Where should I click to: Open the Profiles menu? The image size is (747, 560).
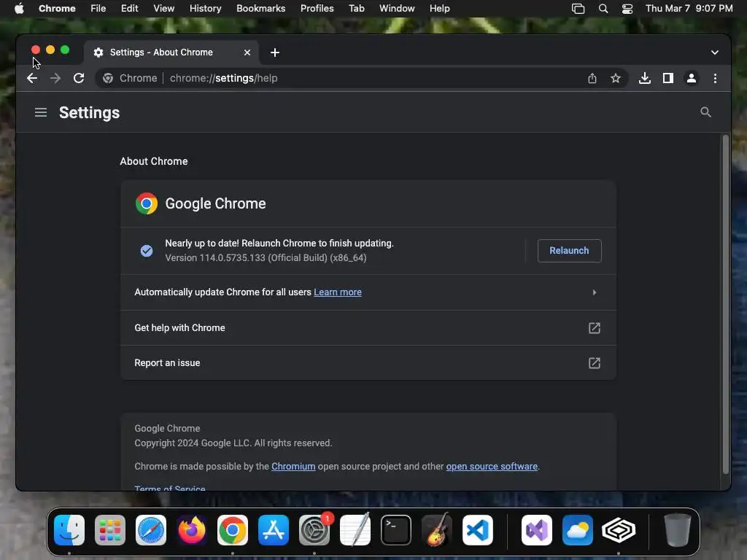point(317,9)
